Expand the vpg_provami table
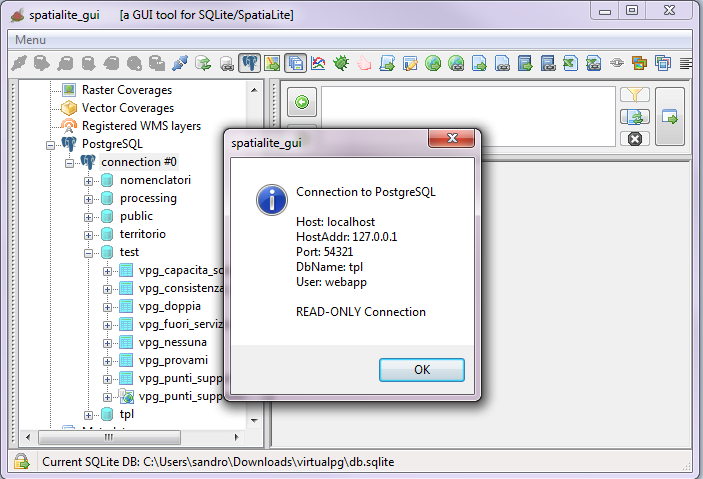 point(107,361)
